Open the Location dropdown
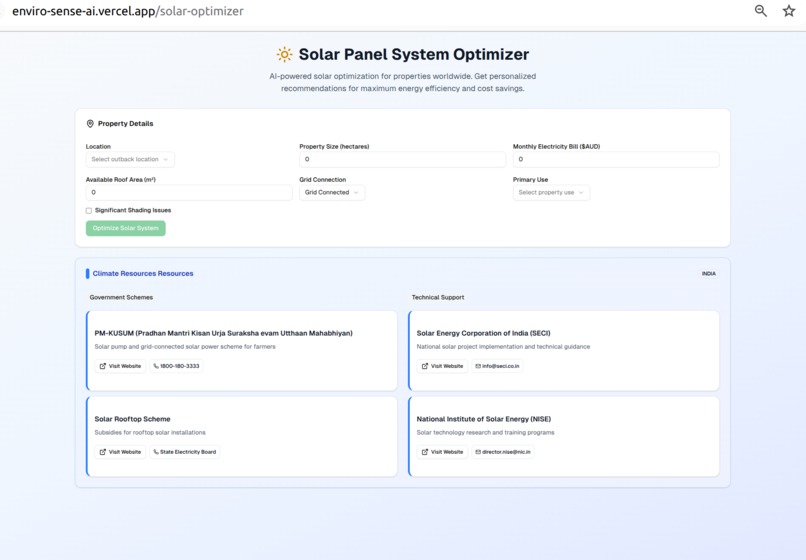This screenshot has width=806, height=560. pyautogui.click(x=130, y=159)
